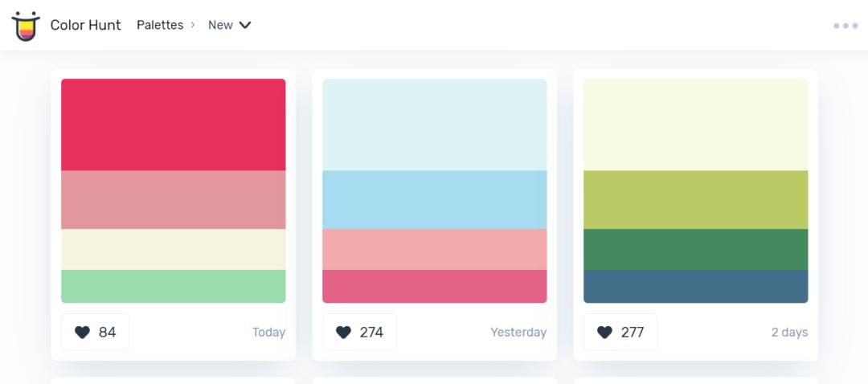The height and width of the screenshot is (384, 868).
Task: Pick the sky blue color swatch
Action: (434, 199)
